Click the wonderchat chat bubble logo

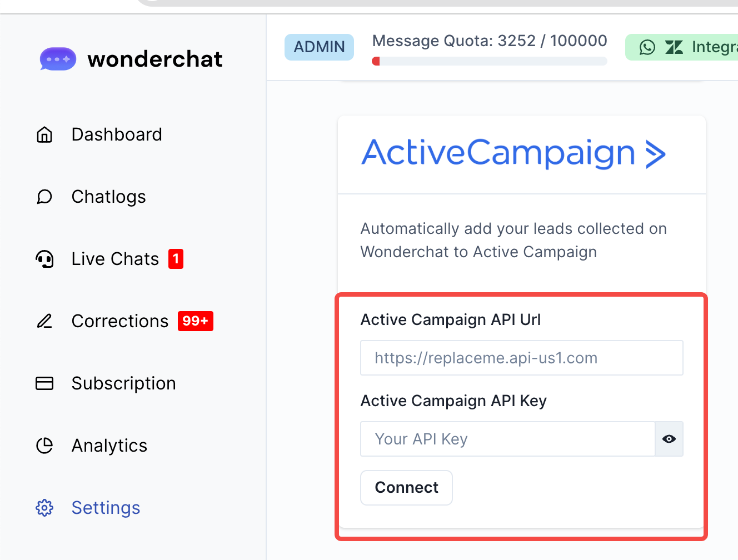pyautogui.click(x=58, y=59)
